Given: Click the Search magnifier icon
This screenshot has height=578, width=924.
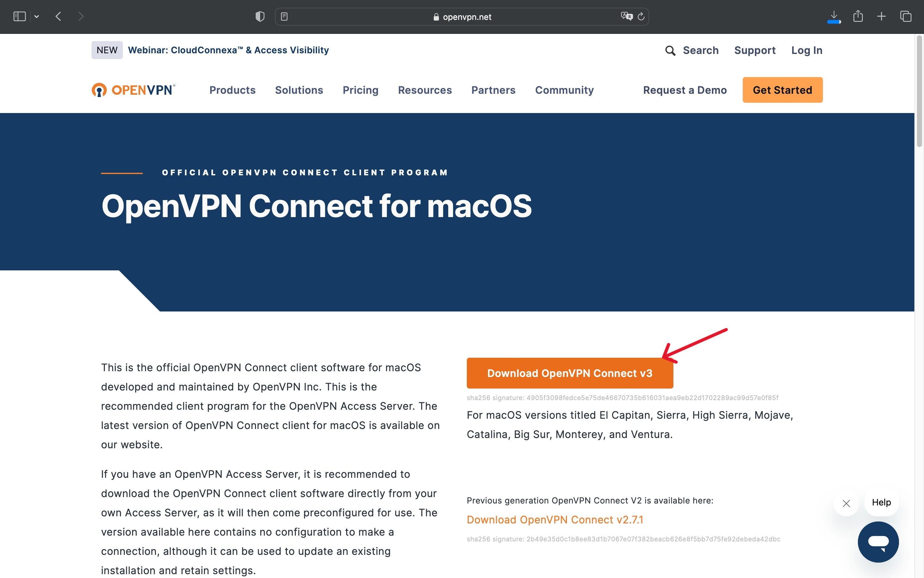Looking at the screenshot, I should click(670, 50).
